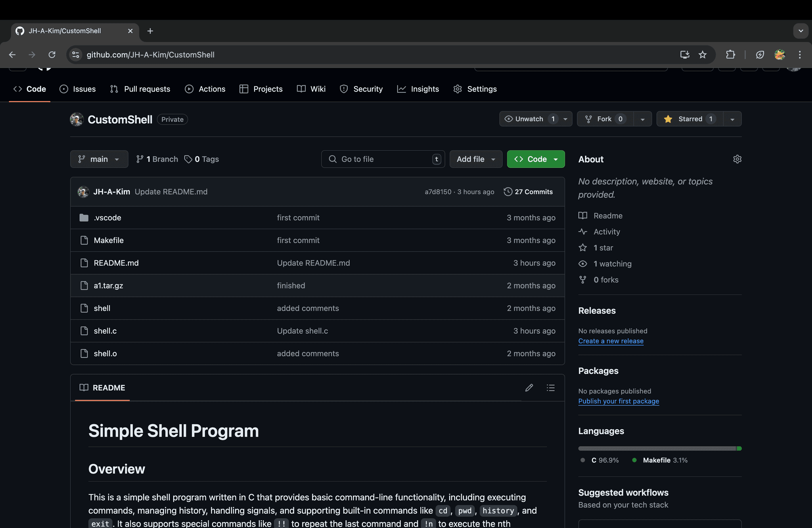Expand the main branch dropdown
The height and width of the screenshot is (528, 812).
coord(99,159)
